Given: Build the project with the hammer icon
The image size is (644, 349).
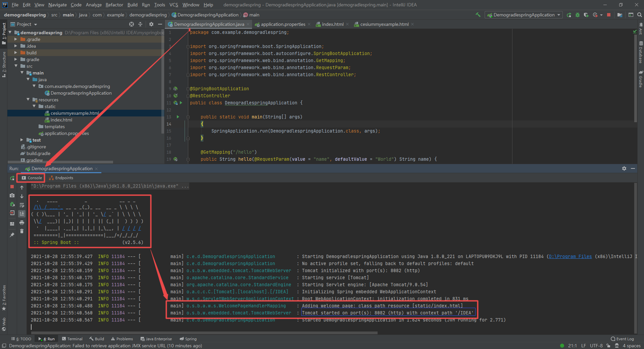Looking at the screenshot, I should coord(478,15).
